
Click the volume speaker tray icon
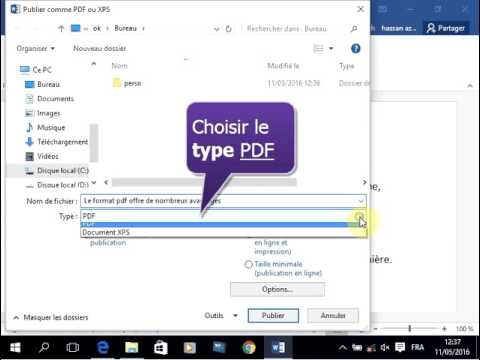pos(385,348)
